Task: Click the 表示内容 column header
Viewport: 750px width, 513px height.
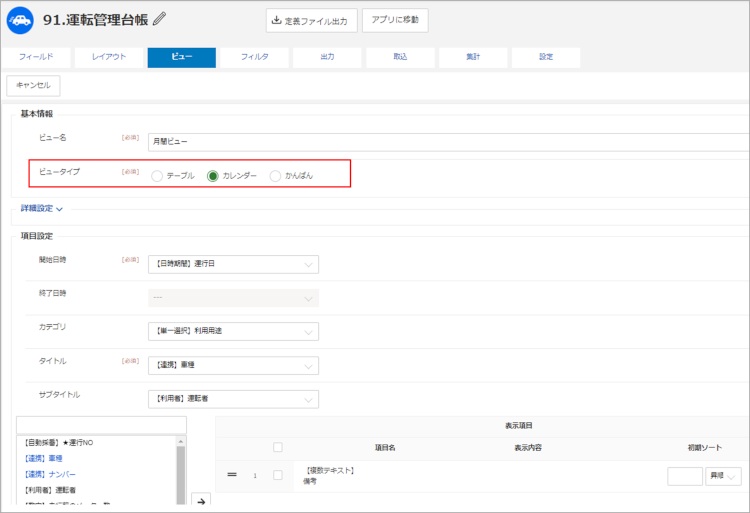Action: [528, 448]
